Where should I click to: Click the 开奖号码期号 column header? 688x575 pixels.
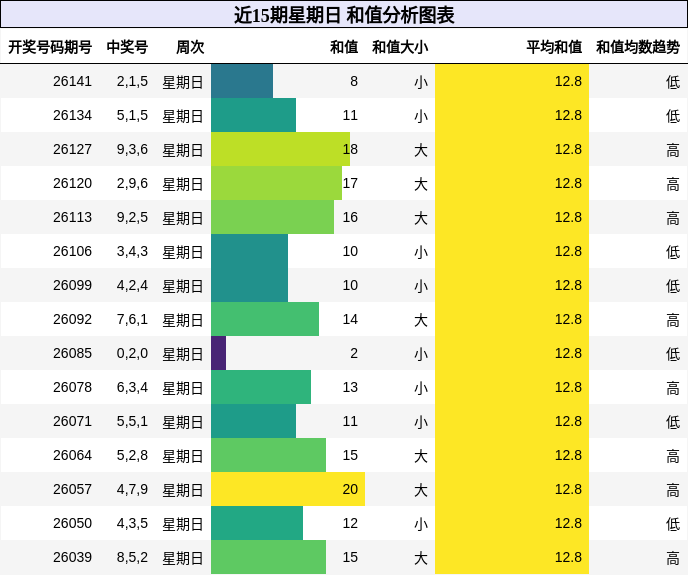50,47
